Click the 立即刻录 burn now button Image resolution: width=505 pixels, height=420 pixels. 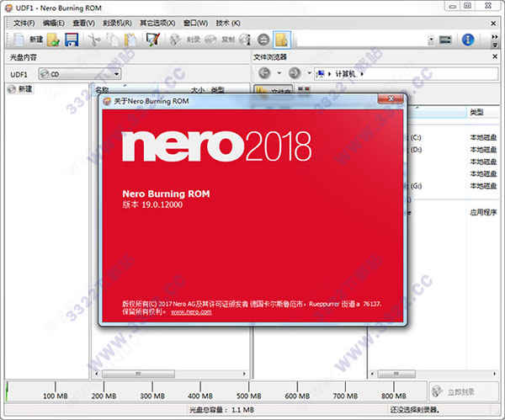(464, 391)
